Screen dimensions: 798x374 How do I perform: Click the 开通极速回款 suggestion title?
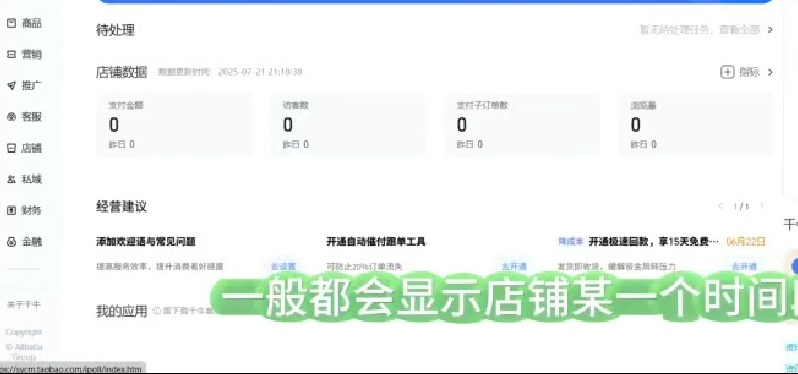(x=653, y=242)
